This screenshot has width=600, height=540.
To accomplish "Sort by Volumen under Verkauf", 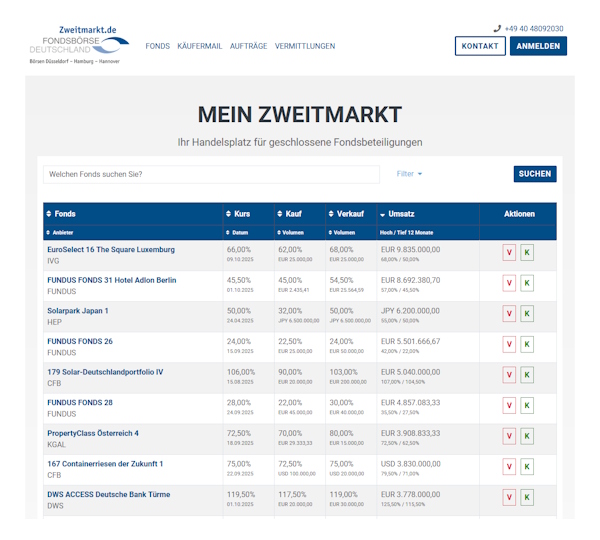I will coord(342,233).
